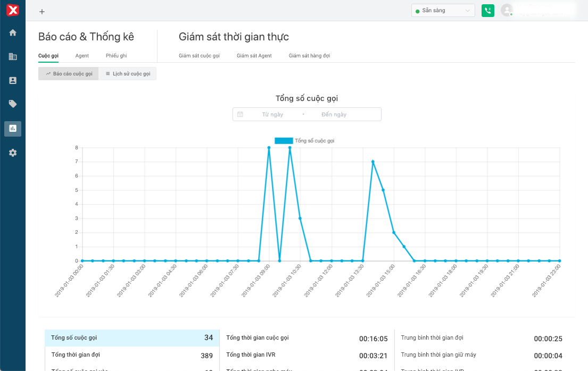
Task: Click the calendar icon in date range
Action: coord(240,114)
